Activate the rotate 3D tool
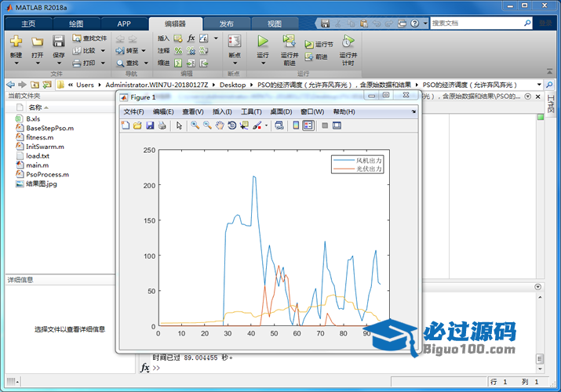Image resolution: width=561 pixels, height=392 pixels. point(232,125)
